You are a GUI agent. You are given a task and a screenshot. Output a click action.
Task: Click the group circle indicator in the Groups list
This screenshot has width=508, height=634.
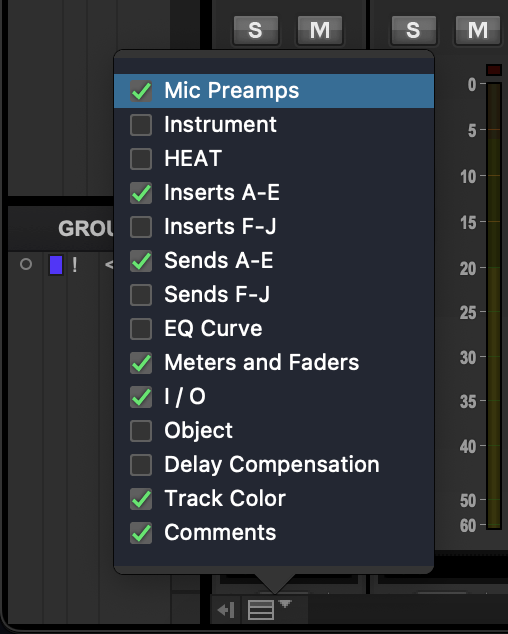[26, 264]
